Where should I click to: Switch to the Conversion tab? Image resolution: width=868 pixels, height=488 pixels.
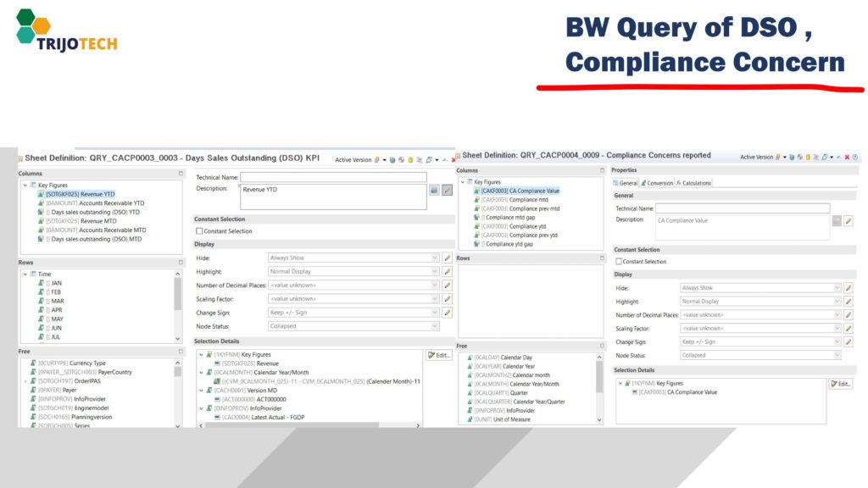656,183
